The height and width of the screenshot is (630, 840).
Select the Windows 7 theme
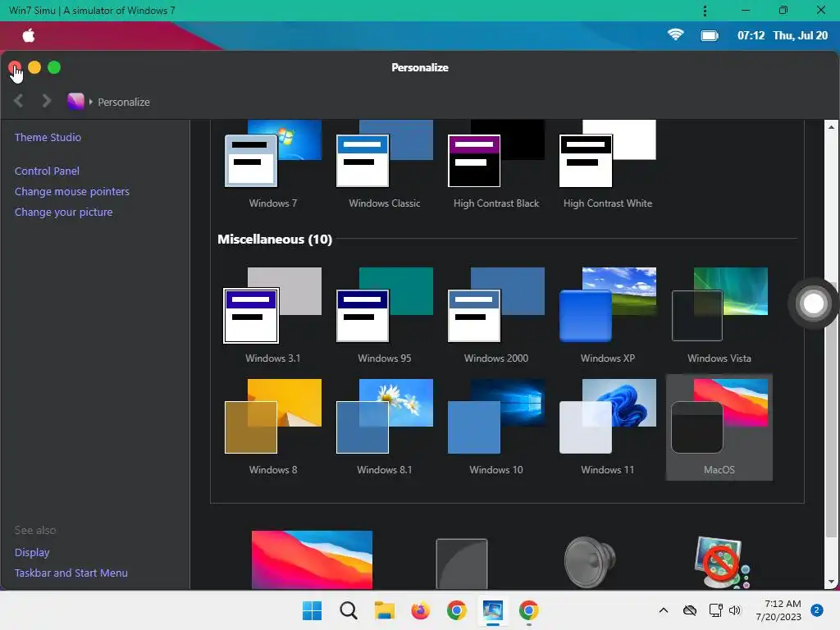click(x=273, y=163)
